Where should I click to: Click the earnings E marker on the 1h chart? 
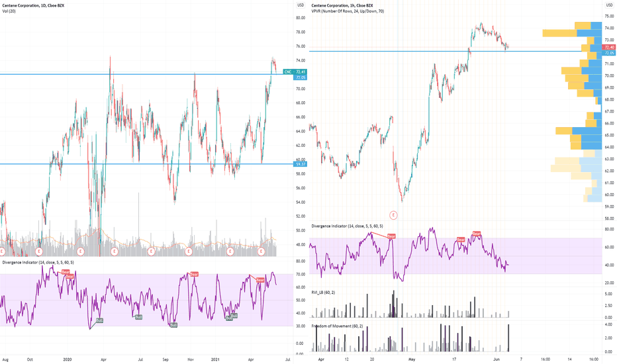coord(393,215)
